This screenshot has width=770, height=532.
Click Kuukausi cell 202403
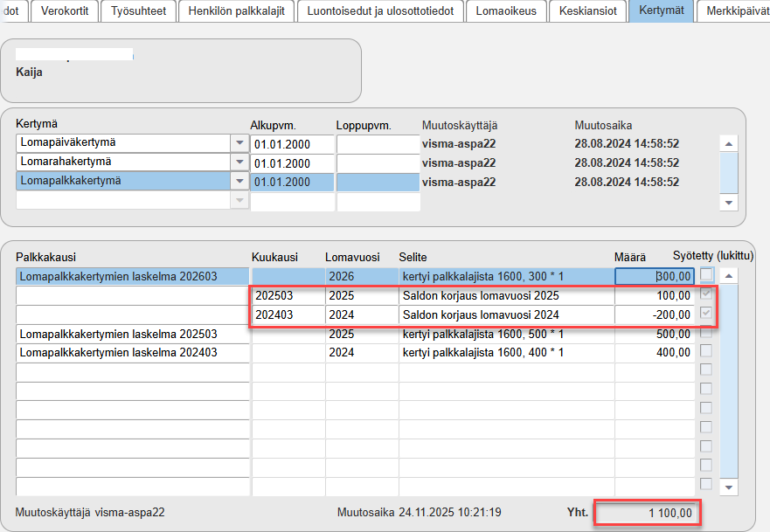tap(288, 315)
